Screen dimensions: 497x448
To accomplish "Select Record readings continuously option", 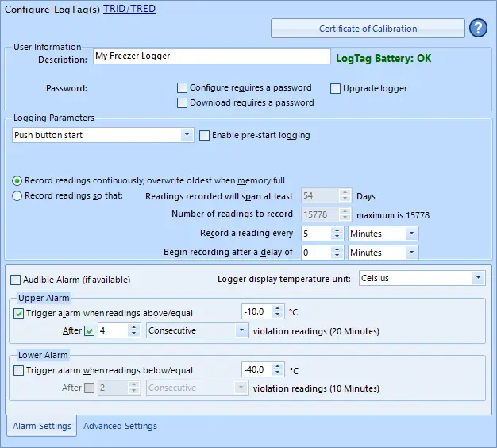I will [x=18, y=181].
